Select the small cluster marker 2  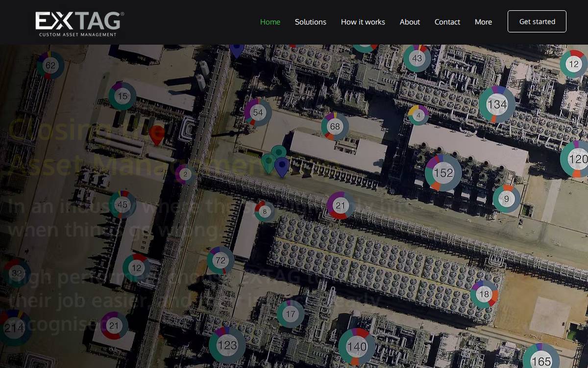(185, 174)
